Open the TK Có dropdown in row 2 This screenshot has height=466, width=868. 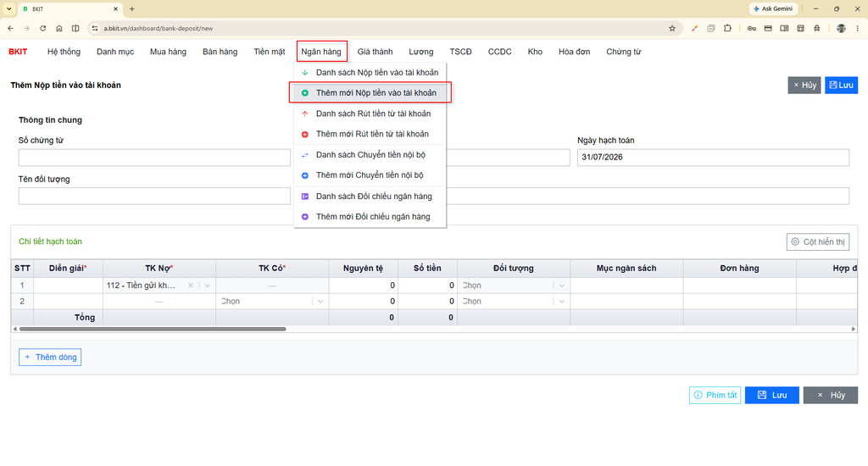(x=320, y=302)
